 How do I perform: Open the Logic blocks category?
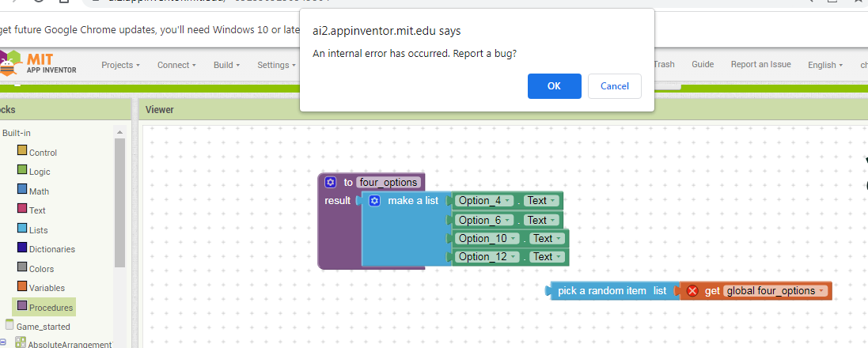(x=39, y=172)
